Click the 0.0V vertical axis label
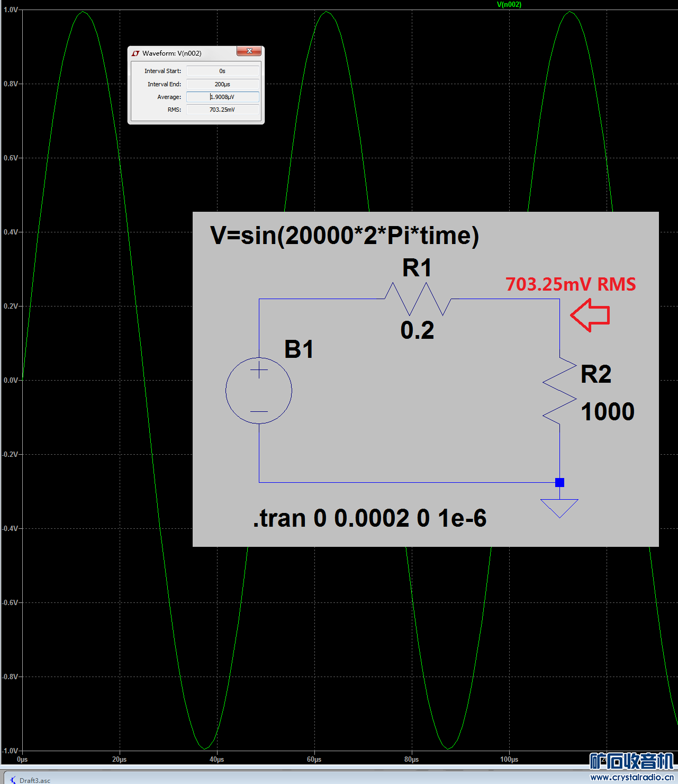Screen dimensions: 678x784 point(11,381)
